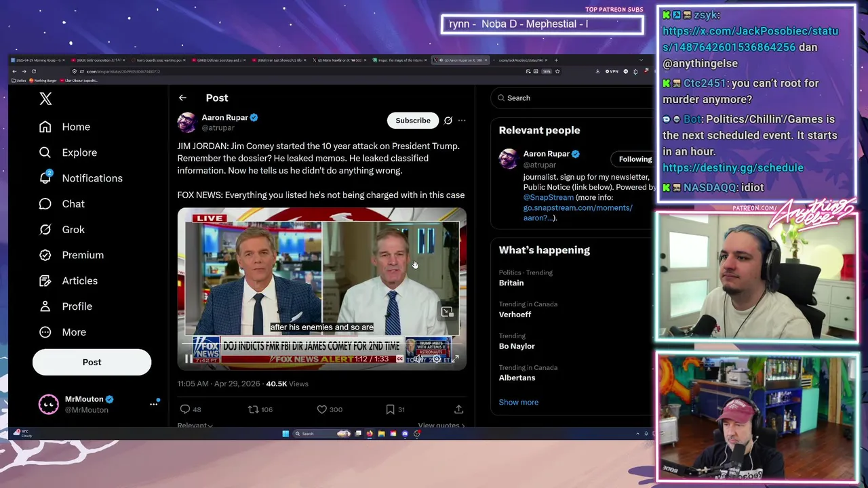Screen dimensions: 868x488
Task: Open Premium from the sidebar
Action: [71, 256]
